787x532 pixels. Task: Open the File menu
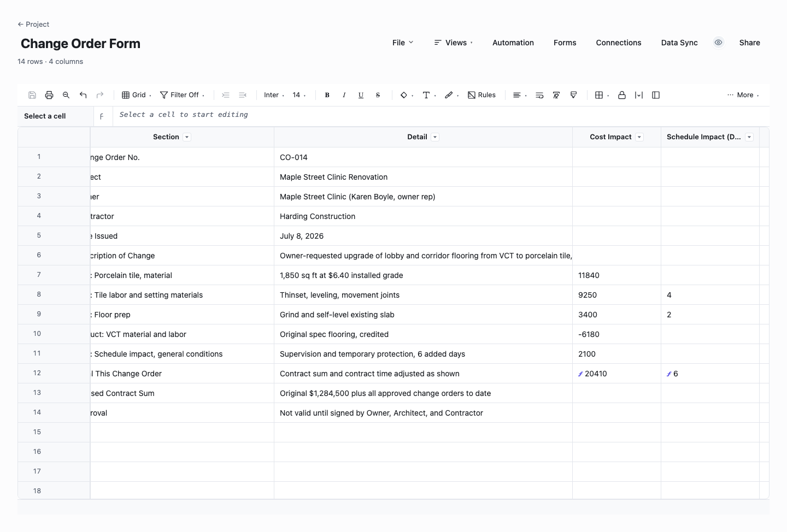click(x=403, y=43)
